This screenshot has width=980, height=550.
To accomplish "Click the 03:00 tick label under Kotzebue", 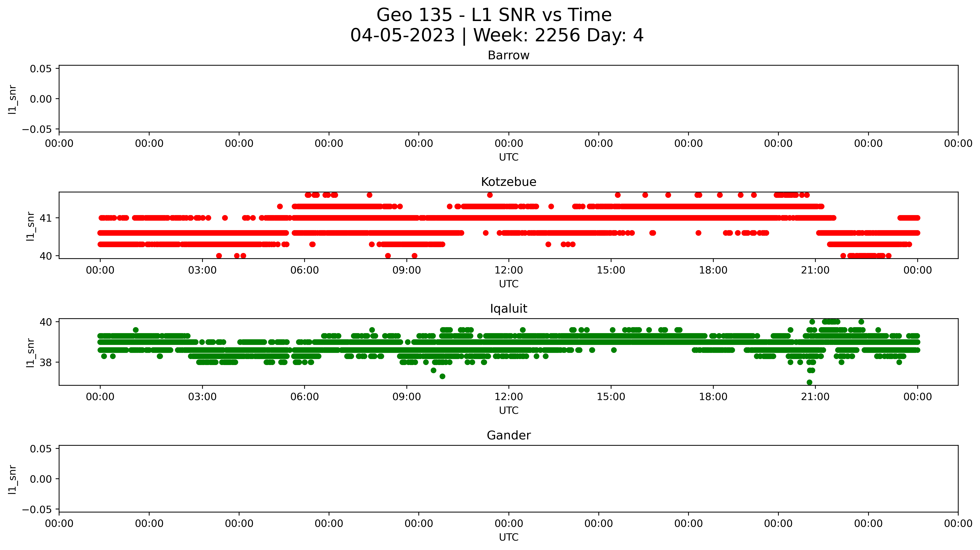I will 202,270.
